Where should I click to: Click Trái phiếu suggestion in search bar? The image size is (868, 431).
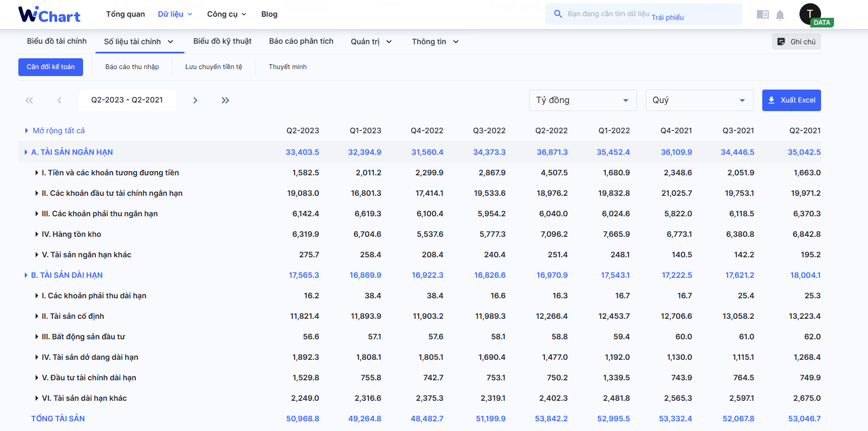point(668,17)
